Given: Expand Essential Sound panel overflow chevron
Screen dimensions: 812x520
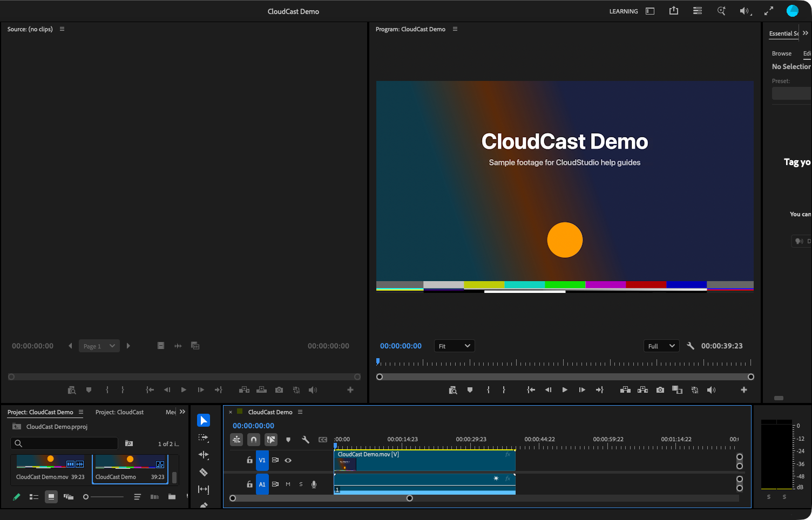Looking at the screenshot, I should coord(806,33).
